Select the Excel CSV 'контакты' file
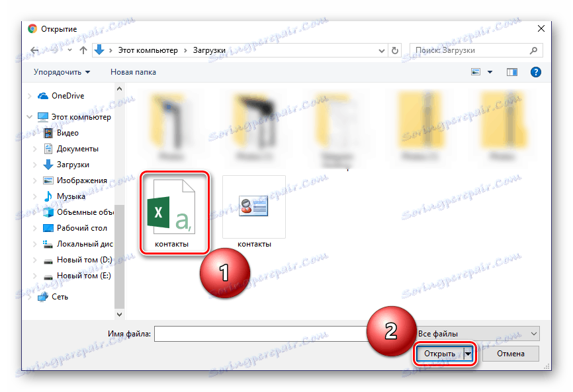Screen dimensions: 573x392 click(x=171, y=213)
